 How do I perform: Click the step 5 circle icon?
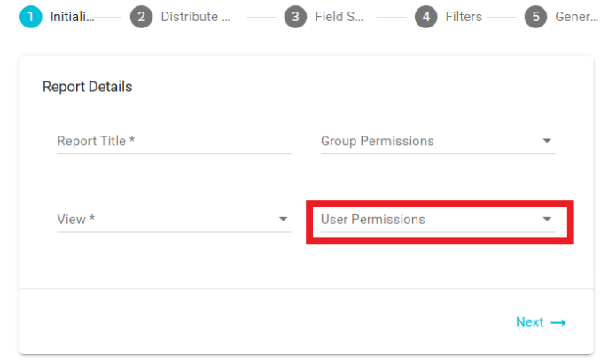click(535, 17)
